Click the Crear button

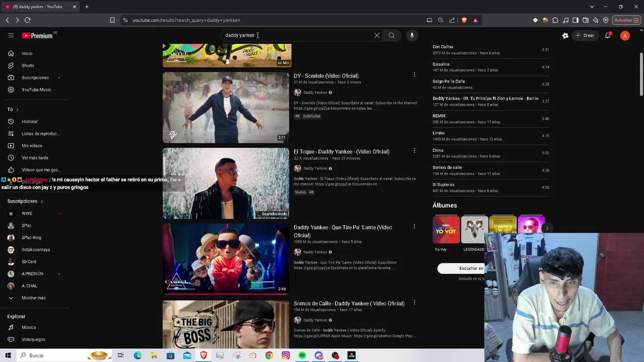pos(585,35)
